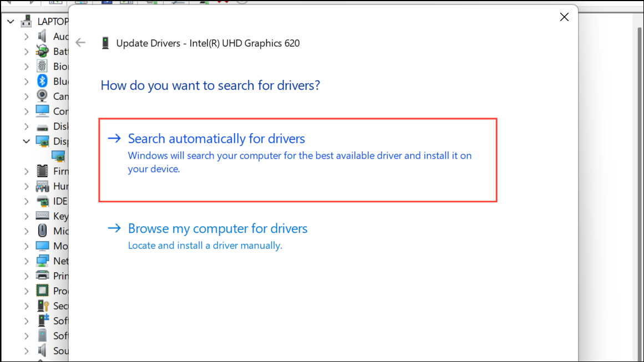Close the Update Drivers dialog
644x362 pixels.
click(x=564, y=17)
